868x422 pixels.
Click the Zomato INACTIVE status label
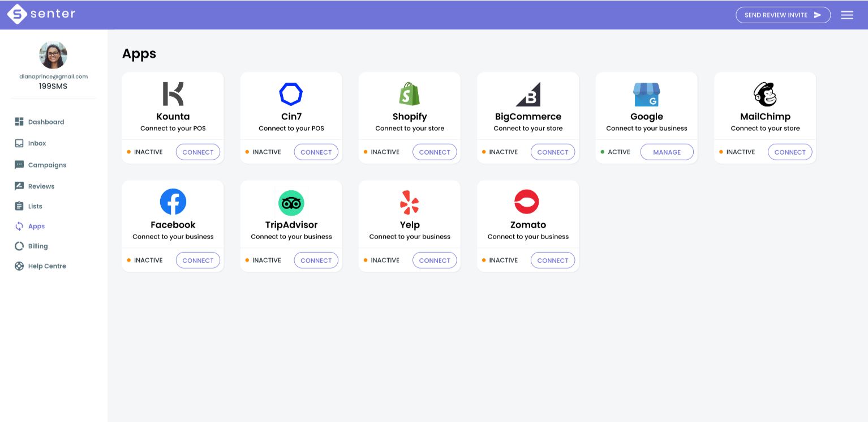click(504, 260)
